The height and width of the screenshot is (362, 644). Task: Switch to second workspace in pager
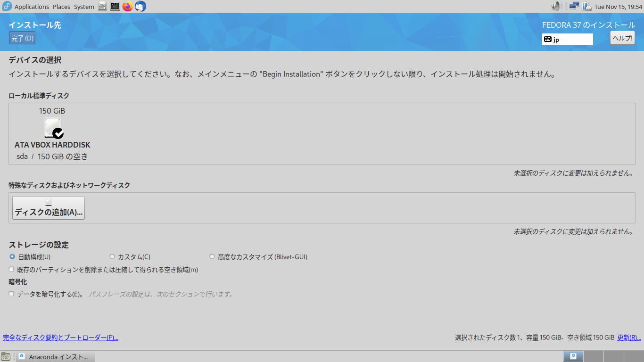point(593,356)
